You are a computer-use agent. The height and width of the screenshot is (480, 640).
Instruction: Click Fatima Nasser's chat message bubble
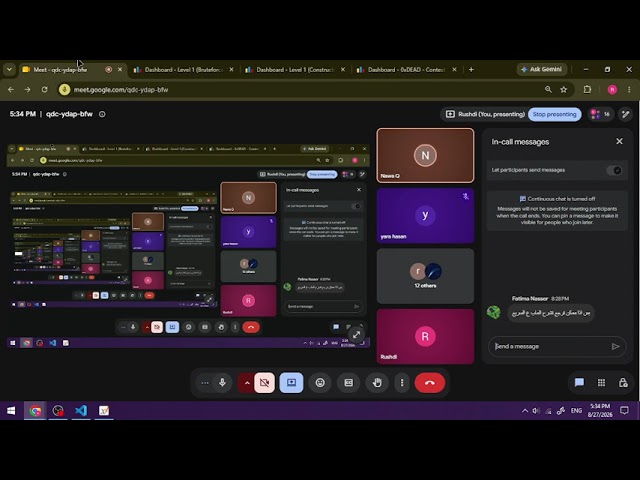551,313
